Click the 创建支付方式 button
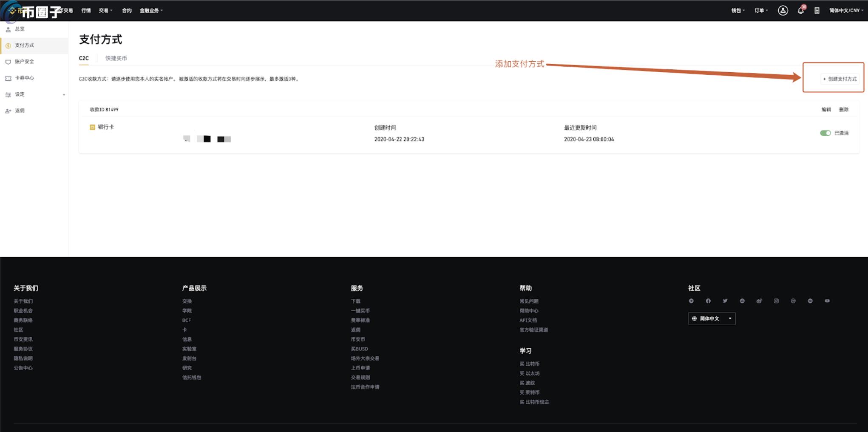This screenshot has height=432, width=868. click(840, 79)
